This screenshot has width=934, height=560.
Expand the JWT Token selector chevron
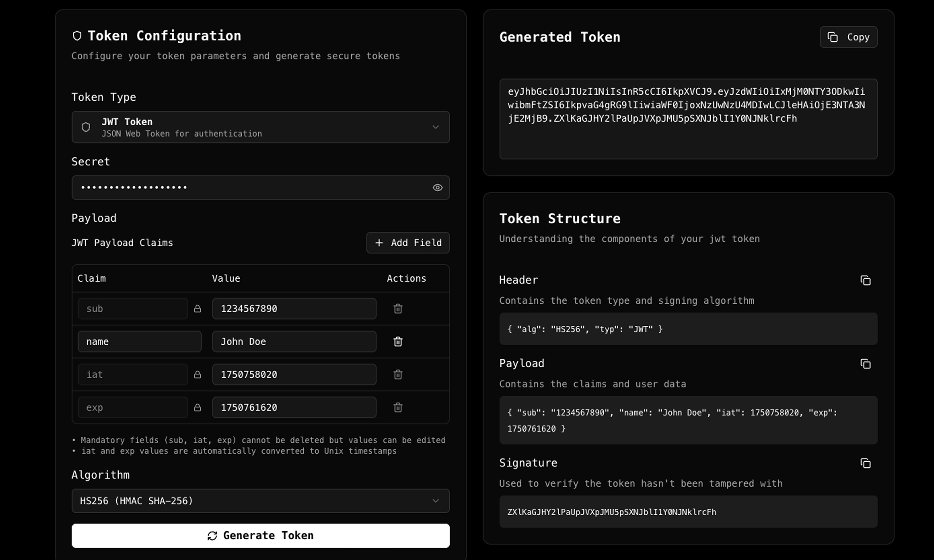[x=436, y=127]
